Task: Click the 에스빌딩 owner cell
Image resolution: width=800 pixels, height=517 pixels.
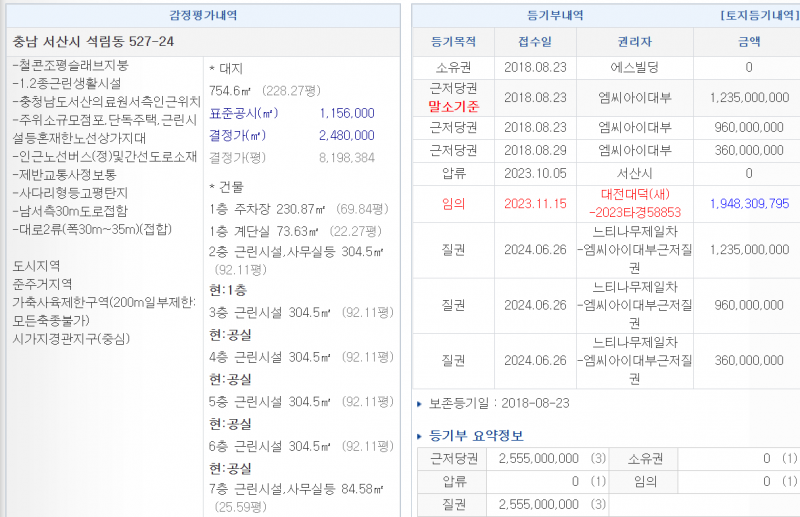Action: click(x=629, y=68)
